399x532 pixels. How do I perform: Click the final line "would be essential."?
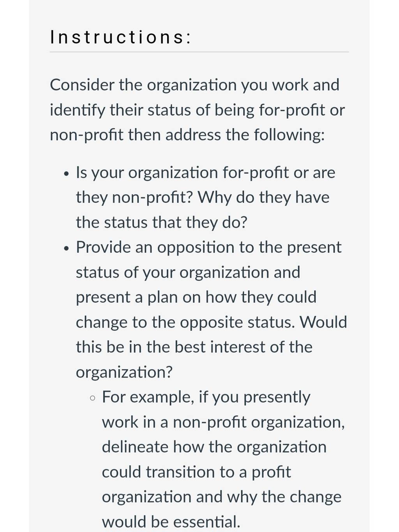[171, 522]
